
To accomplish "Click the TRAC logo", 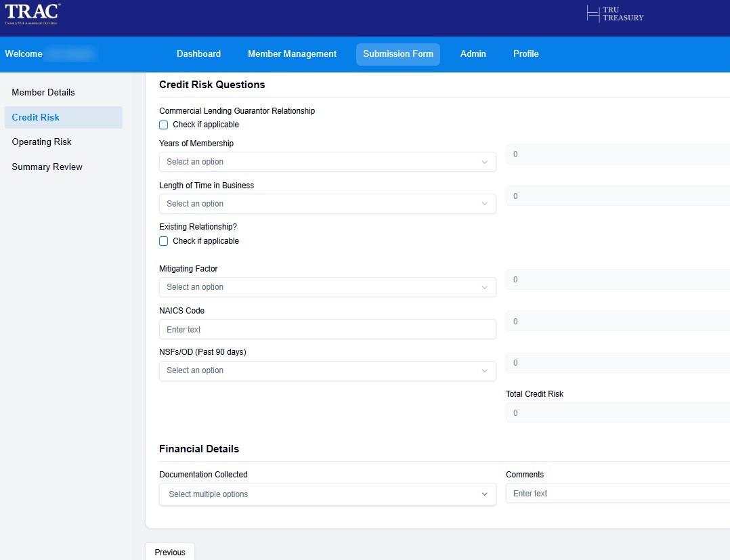I will click(x=32, y=14).
